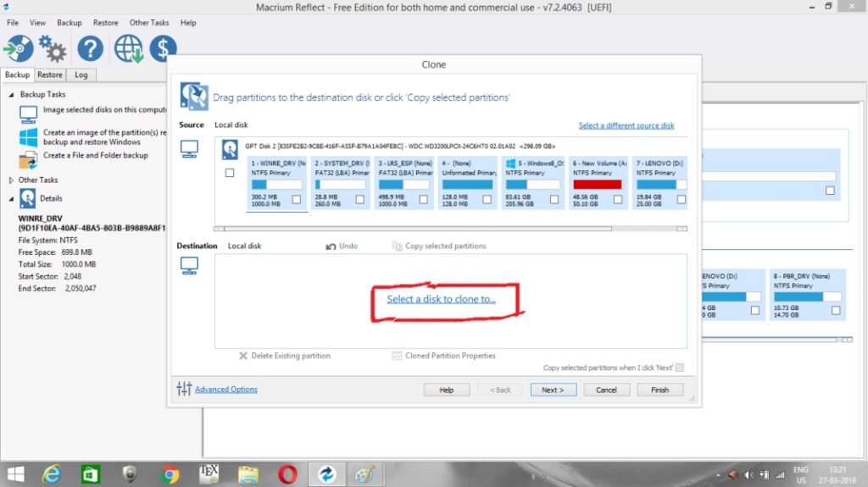Screen dimensions: 868x487
Task: Open File Explorer from taskbar
Action: click(248, 474)
